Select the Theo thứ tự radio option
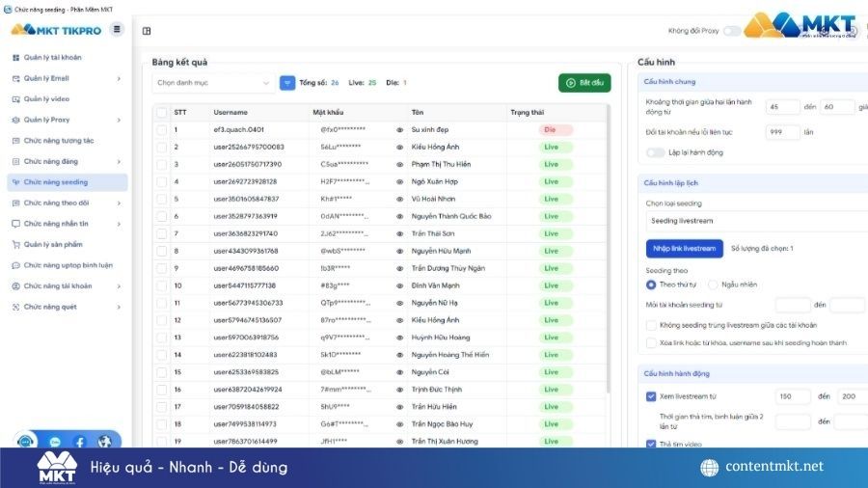Viewport: 868px width, 488px height. 651,285
